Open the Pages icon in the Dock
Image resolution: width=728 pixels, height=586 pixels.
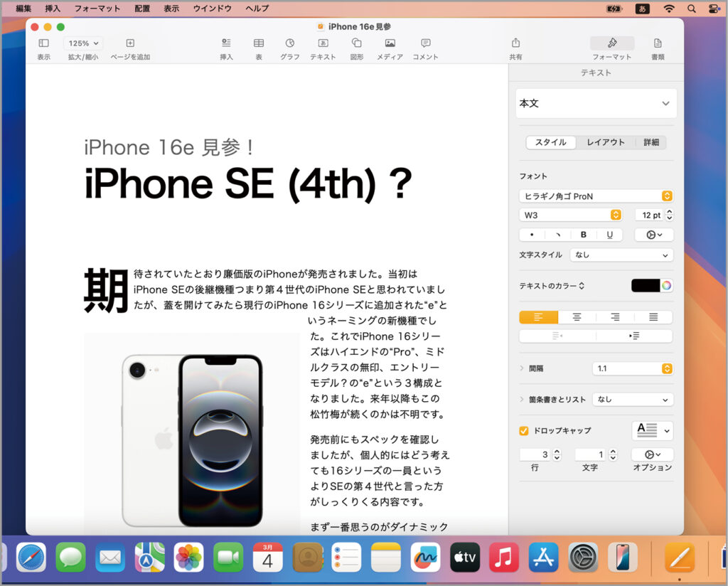680,558
